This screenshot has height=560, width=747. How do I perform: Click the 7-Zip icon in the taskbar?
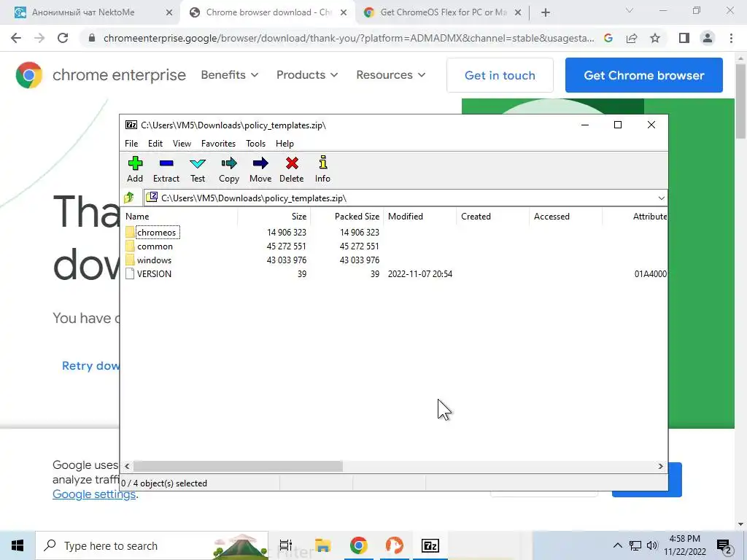click(430, 545)
